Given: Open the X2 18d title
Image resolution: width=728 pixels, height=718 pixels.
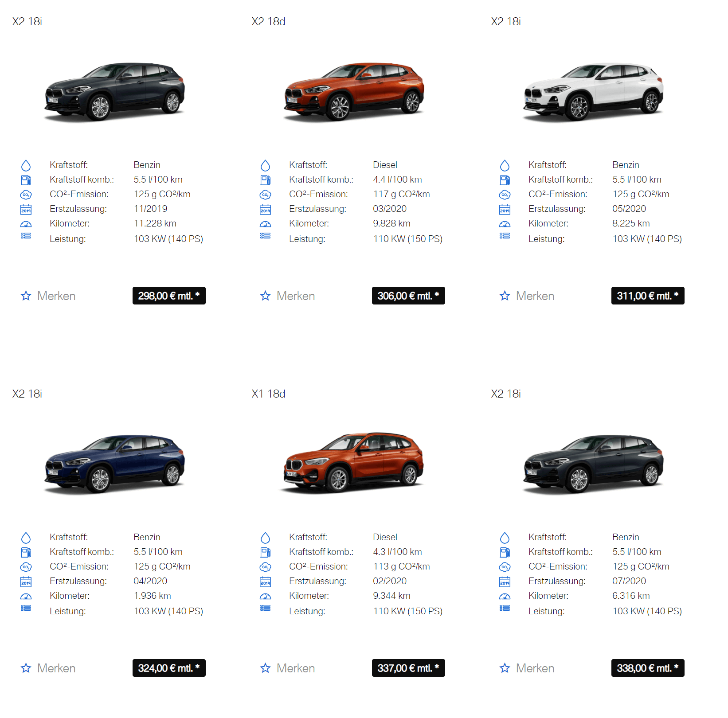Looking at the screenshot, I should (x=268, y=21).
